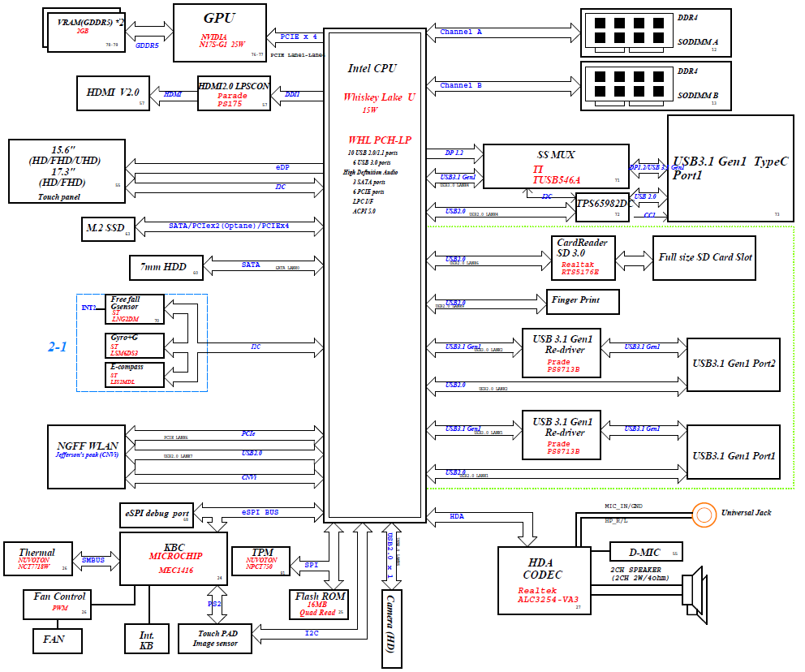Select the KBC Microchip MEC1416 block

click(x=174, y=558)
